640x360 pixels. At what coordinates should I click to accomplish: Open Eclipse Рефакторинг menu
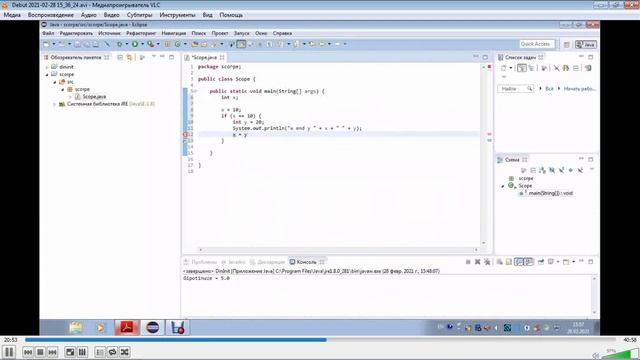[x=141, y=33]
